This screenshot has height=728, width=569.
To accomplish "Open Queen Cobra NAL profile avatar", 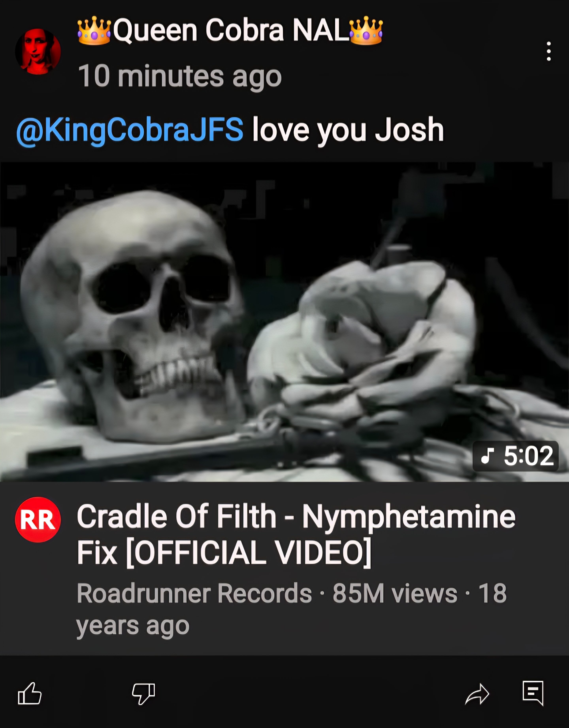I will click(38, 52).
